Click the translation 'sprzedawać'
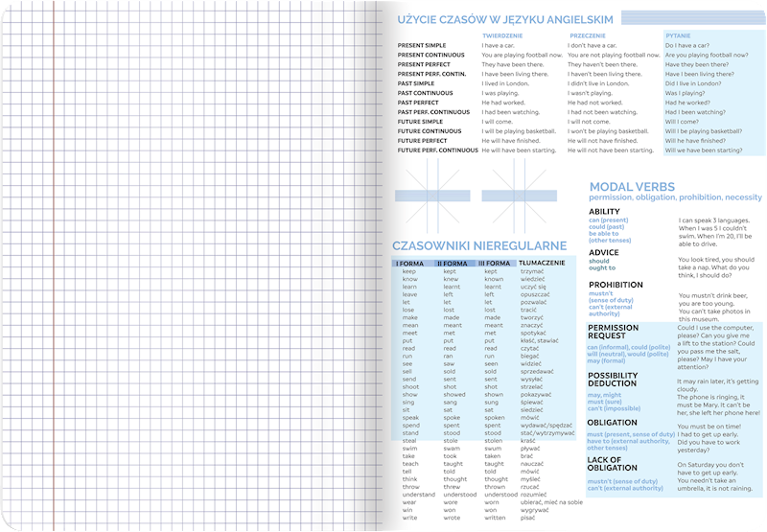767x532 pixels. coord(537,372)
